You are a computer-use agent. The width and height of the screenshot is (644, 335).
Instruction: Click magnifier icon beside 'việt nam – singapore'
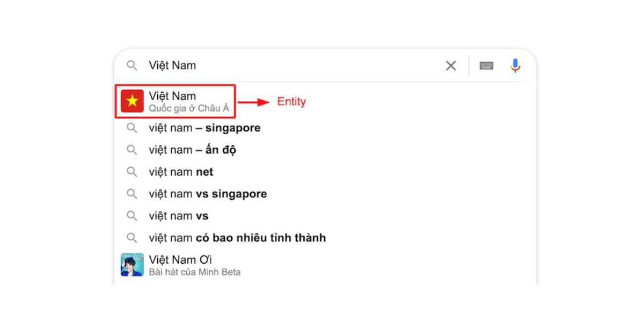pos(132,128)
